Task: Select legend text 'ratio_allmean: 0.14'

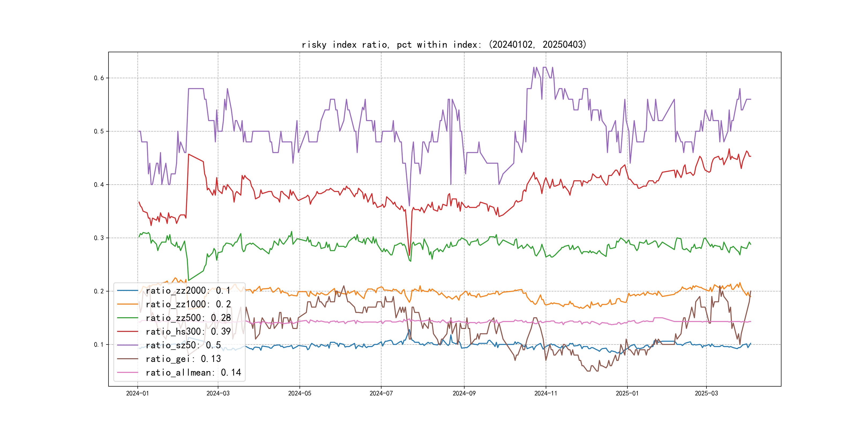Action: tap(193, 372)
